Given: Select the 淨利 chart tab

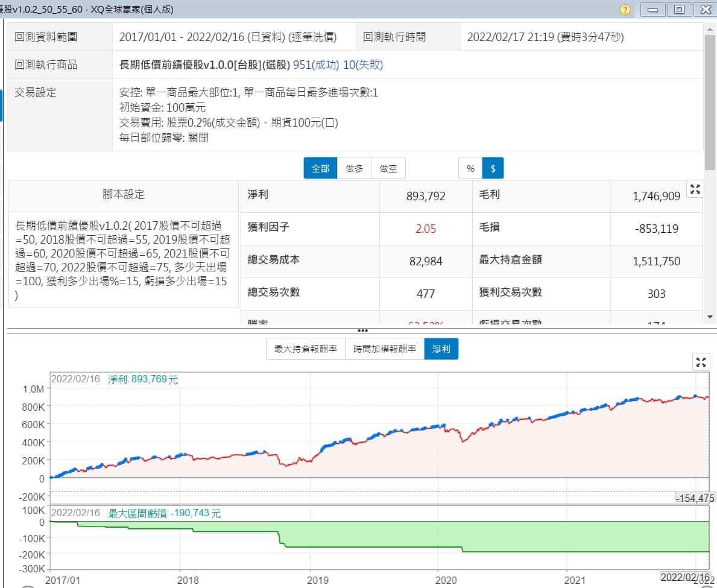Looking at the screenshot, I should pos(441,349).
